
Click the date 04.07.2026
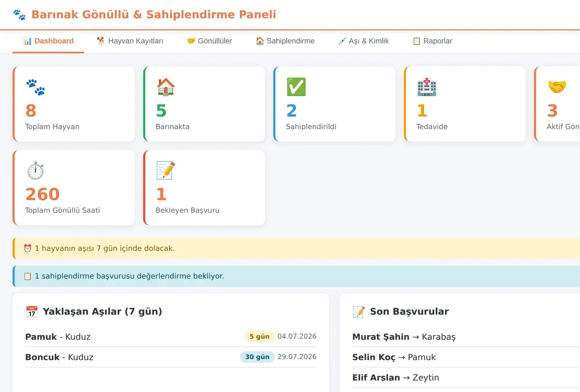click(297, 336)
